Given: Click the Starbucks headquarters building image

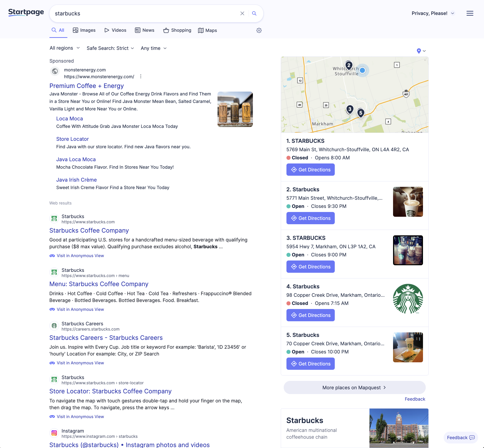Looking at the screenshot, I should (399, 428).
